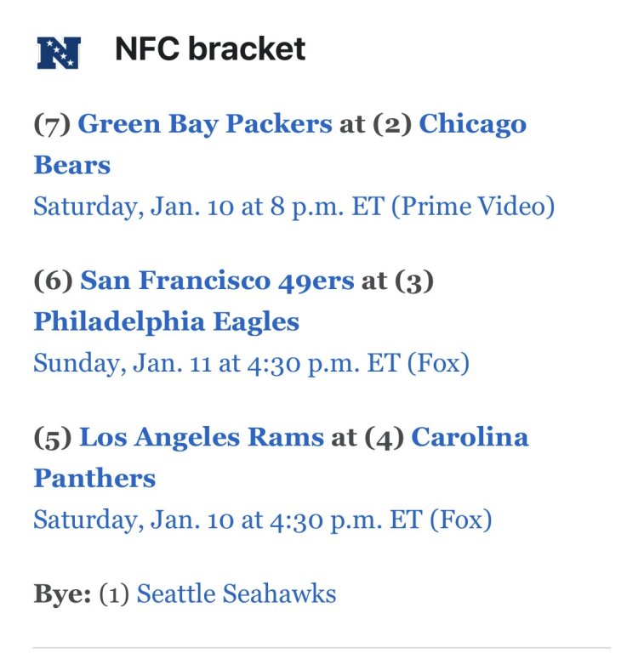The height and width of the screenshot is (653, 644).
Task: Click the (4) seed number before Carolina
Action: point(384,437)
